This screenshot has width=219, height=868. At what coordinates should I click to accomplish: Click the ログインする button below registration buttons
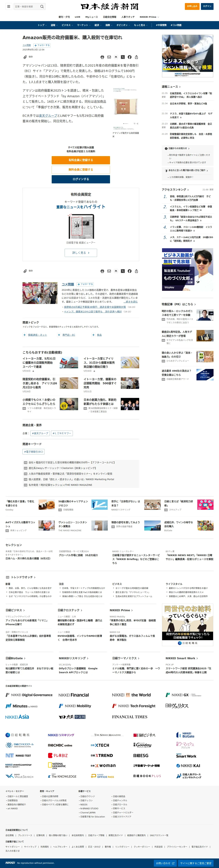click(81, 179)
